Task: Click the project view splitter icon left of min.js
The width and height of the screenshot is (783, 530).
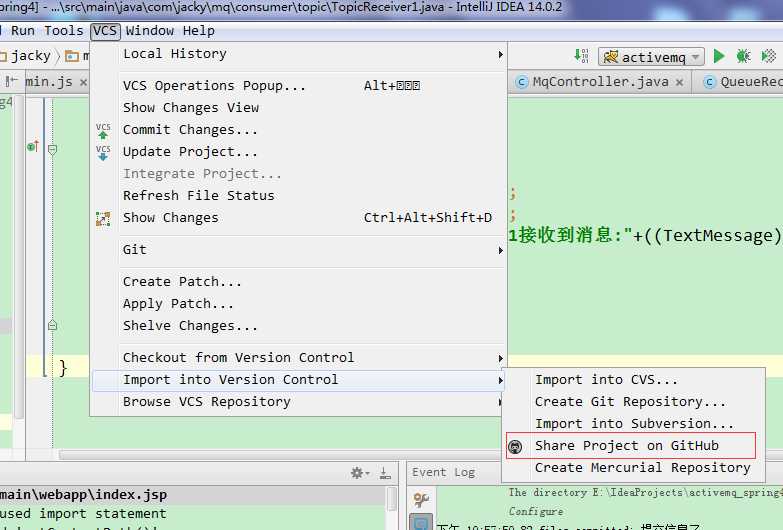Action: click(x=11, y=81)
